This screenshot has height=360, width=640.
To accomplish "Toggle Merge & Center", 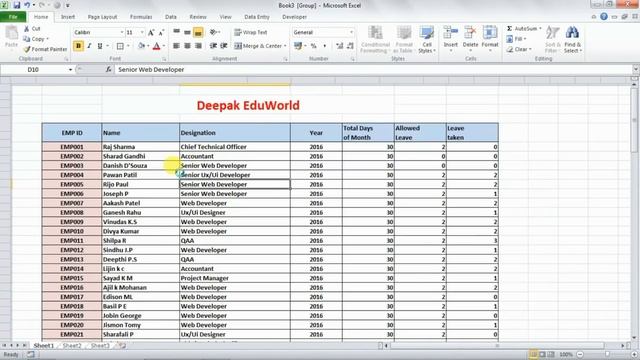I will pyautogui.click(x=258, y=46).
